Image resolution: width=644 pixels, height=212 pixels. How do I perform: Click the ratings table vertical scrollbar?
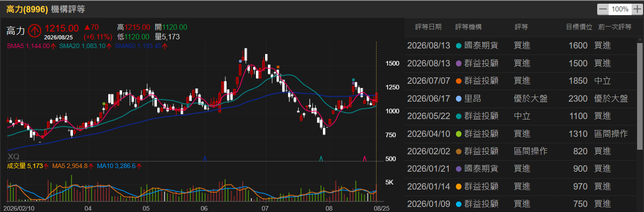coord(640,96)
